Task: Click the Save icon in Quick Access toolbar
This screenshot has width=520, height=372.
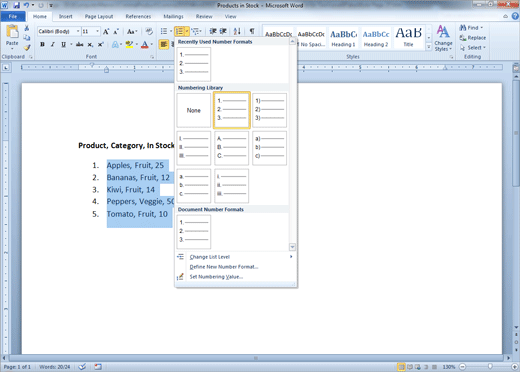Action: [16, 5]
